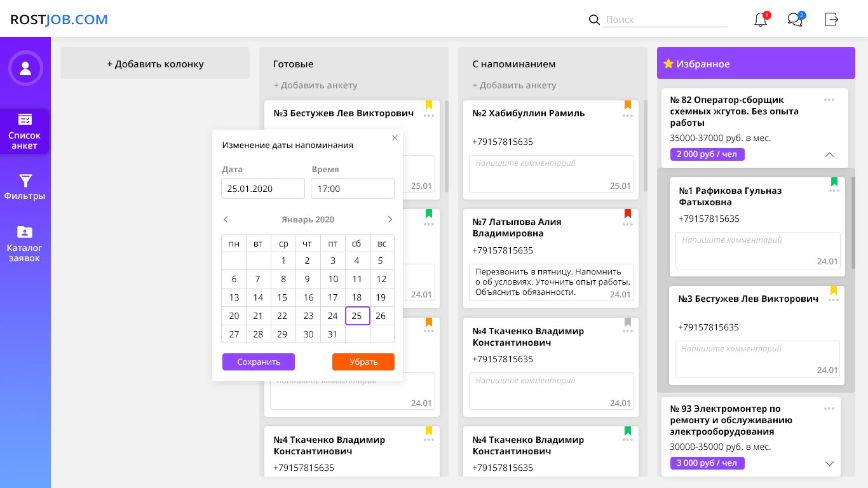868x488 pixels.
Task: Click scrollbar of Готовые column
Action: [447, 146]
